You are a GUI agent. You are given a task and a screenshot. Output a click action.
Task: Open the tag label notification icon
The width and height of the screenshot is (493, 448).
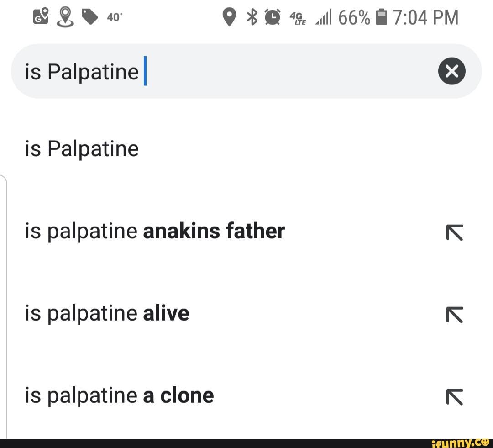pyautogui.click(x=90, y=17)
